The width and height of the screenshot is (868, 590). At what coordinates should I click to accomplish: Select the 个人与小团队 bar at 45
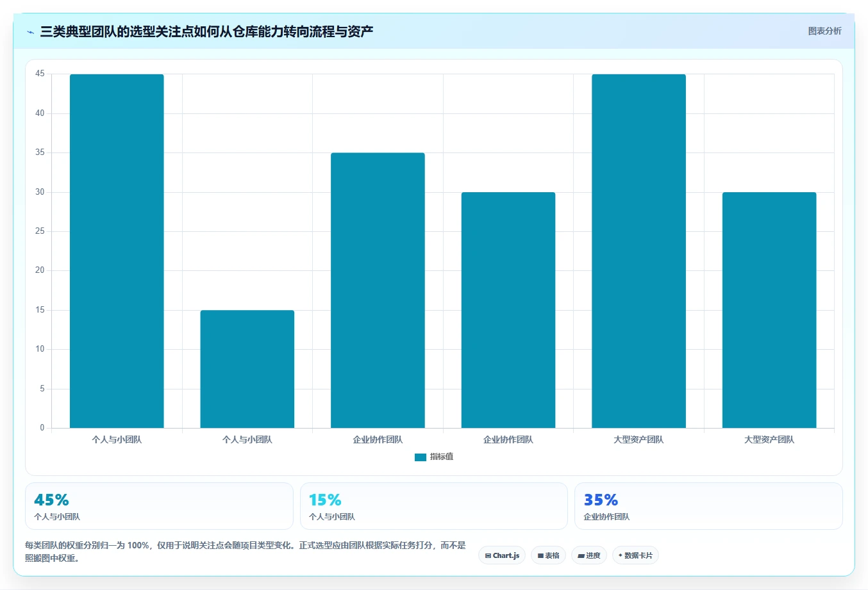pos(117,251)
